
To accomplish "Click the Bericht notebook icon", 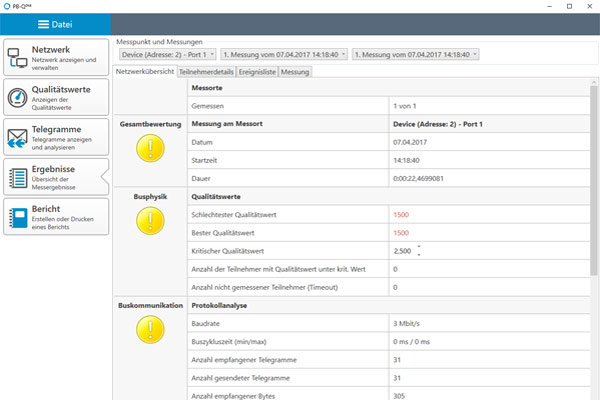I will pos(18,218).
